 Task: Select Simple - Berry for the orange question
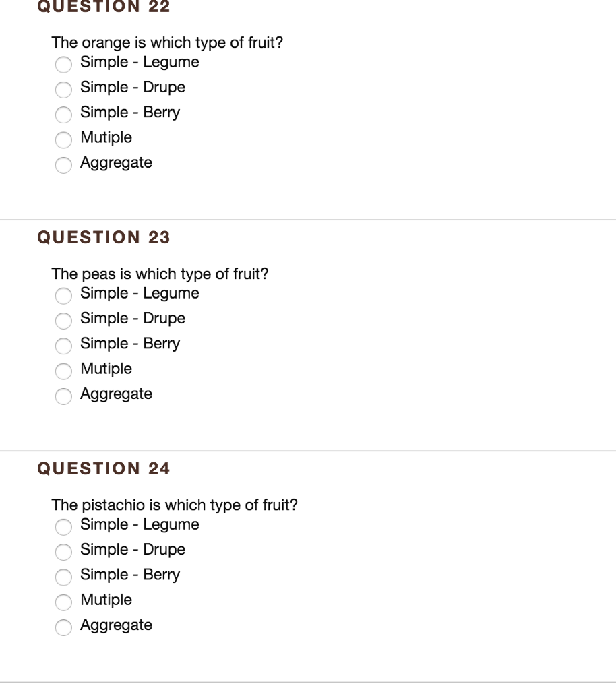point(63,115)
